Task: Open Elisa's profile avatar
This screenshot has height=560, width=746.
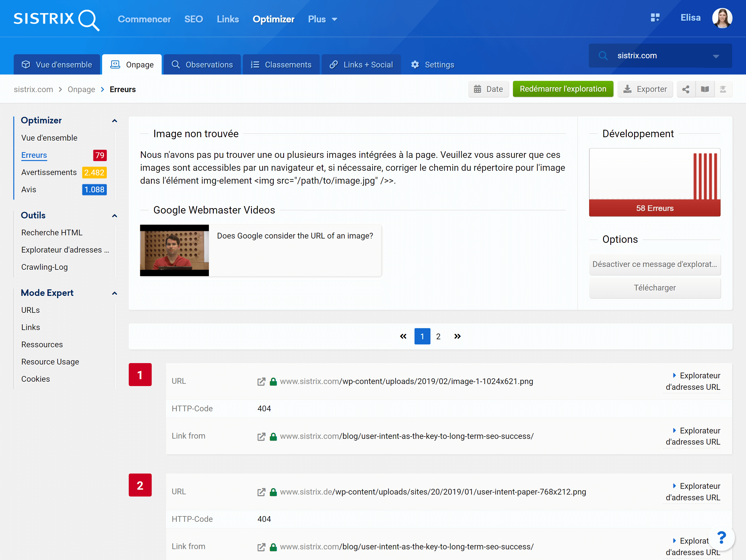Action: click(x=722, y=18)
